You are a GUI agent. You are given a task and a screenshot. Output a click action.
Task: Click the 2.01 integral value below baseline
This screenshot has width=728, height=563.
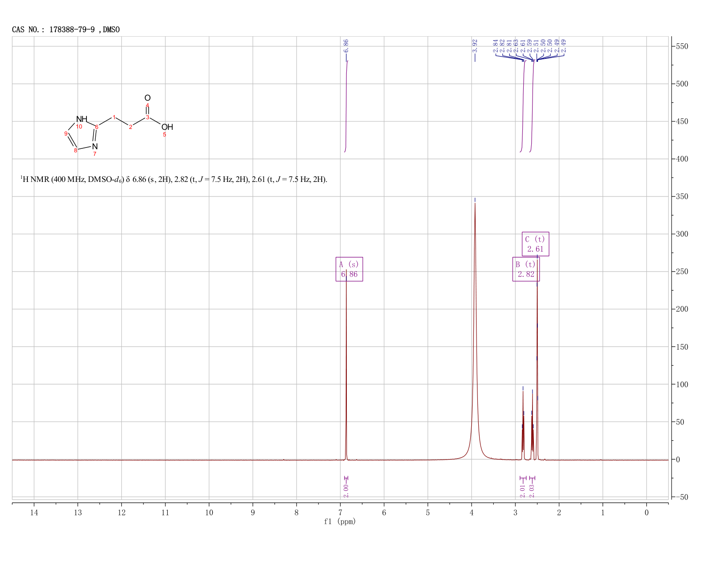point(523,491)
